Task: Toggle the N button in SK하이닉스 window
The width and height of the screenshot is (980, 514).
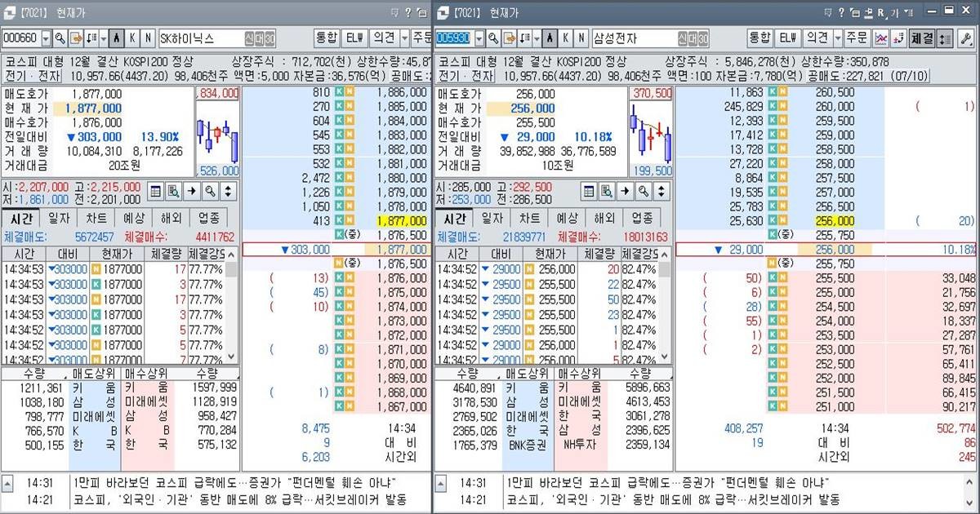Action: (x=148, y=38)
